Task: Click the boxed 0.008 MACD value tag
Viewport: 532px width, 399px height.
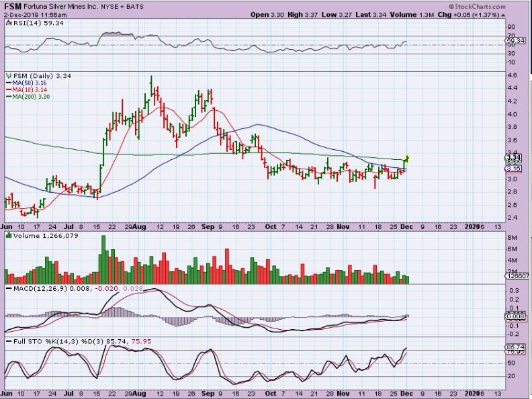Action: tap(516, 316)
